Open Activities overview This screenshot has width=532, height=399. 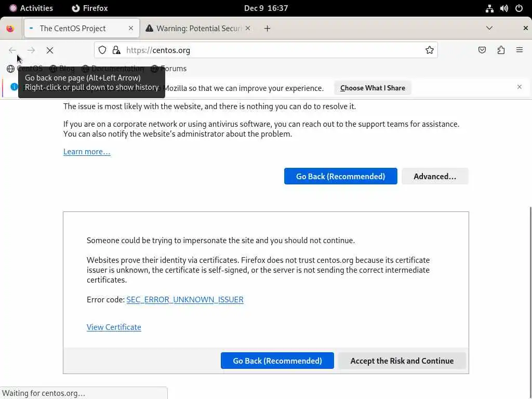point(31,8)
